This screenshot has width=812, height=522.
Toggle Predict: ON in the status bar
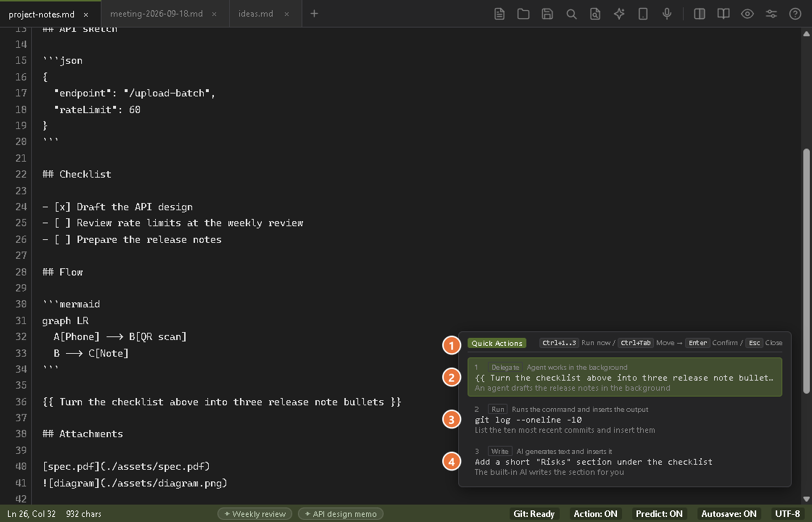tap(659, 514)
